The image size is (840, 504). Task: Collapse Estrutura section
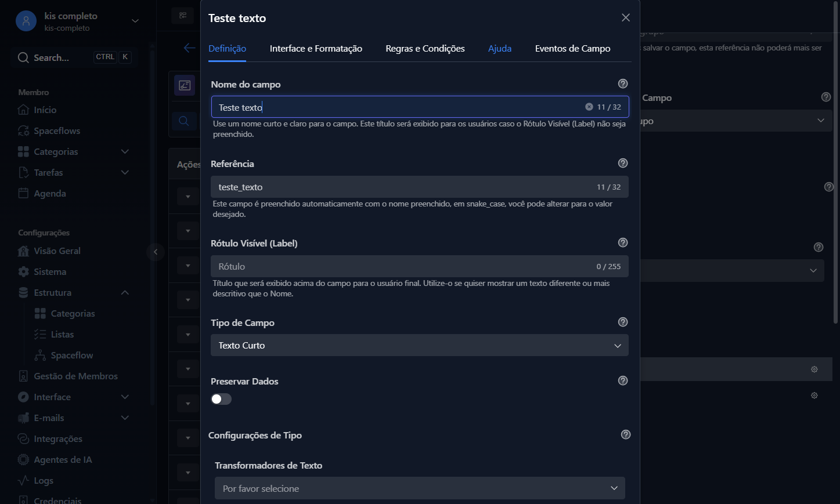(x=125, y=292)
